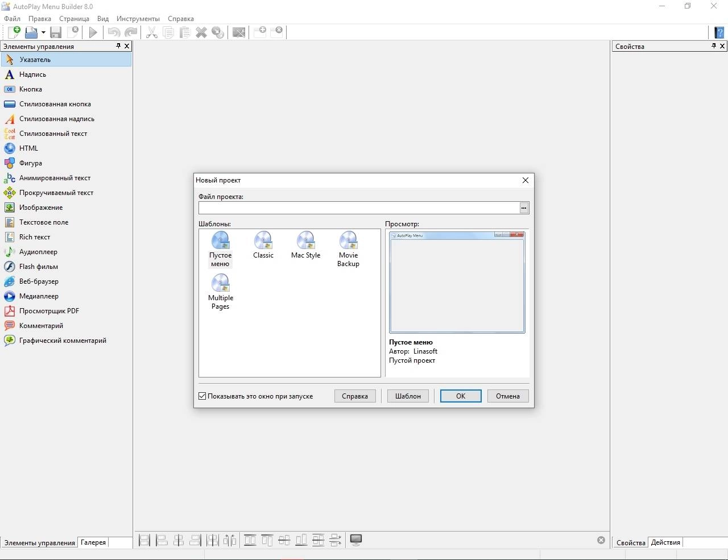Image resolution: width=728 pixels, height=560 pixels.
Task: Select the Медиаплеер control
Action: (66, 296)
